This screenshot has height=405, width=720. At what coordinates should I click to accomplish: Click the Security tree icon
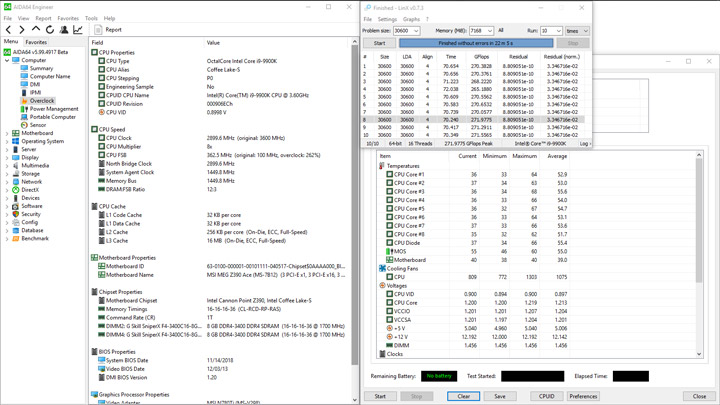tap(16, 214)
